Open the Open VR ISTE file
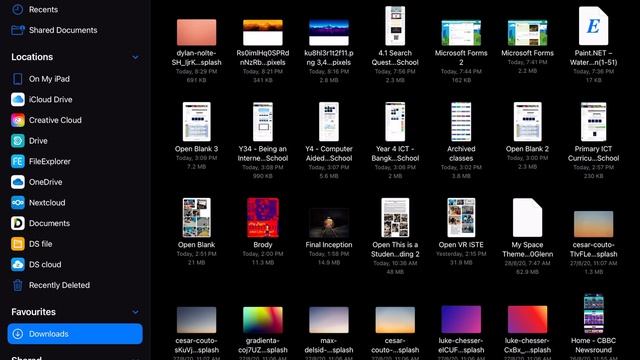640x360 pixels. coord(461,218)
